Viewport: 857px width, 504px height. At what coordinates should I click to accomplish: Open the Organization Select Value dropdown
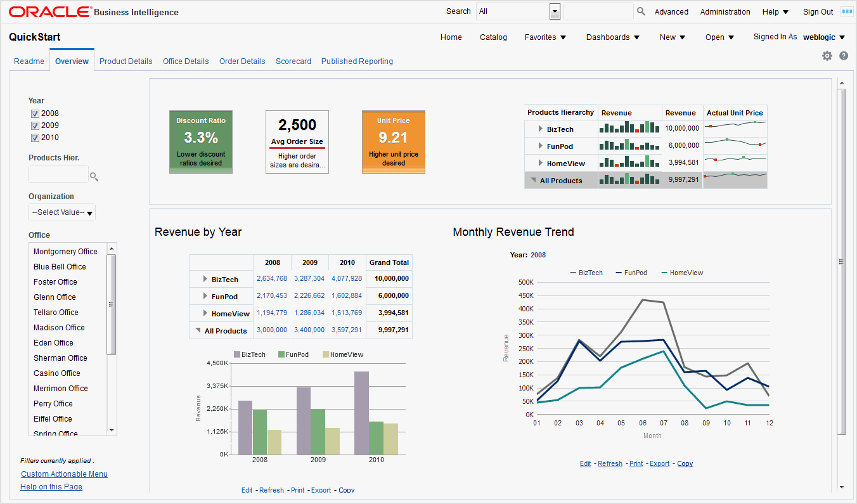click(x=61, y=212)
